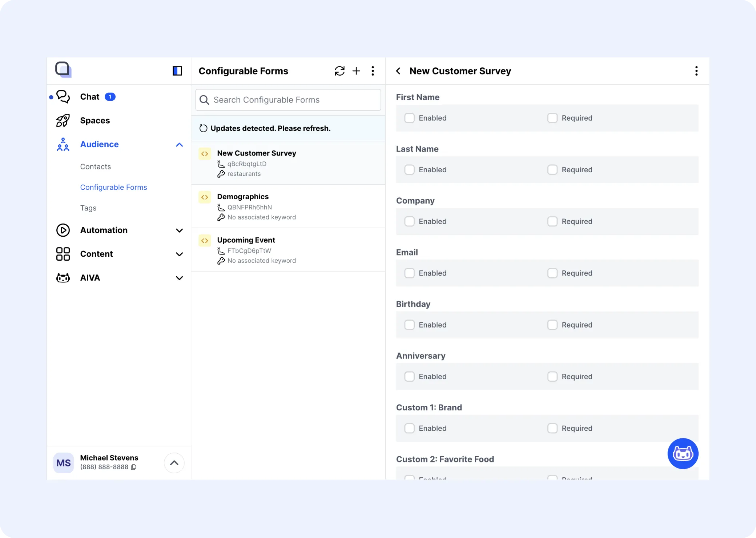The width and height of the screenshot is (756, 538).
Task: Click the Automation play circle icon
Action: (63, 230)
